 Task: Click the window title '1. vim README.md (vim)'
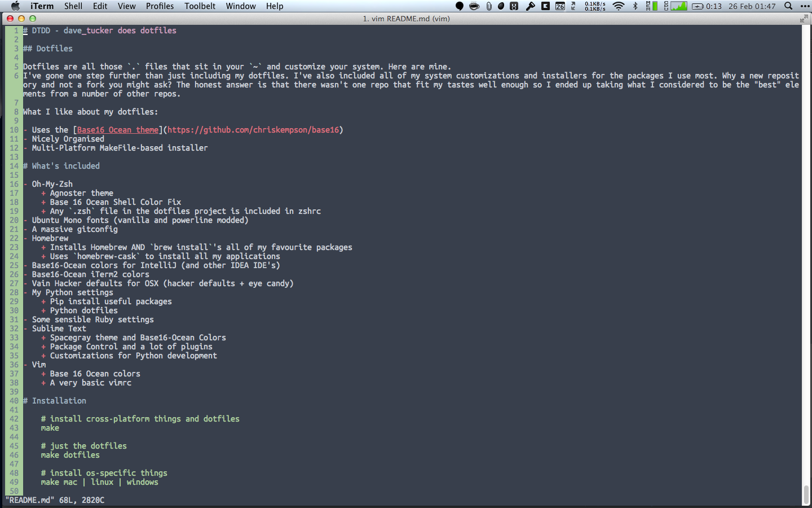[406, 19]
